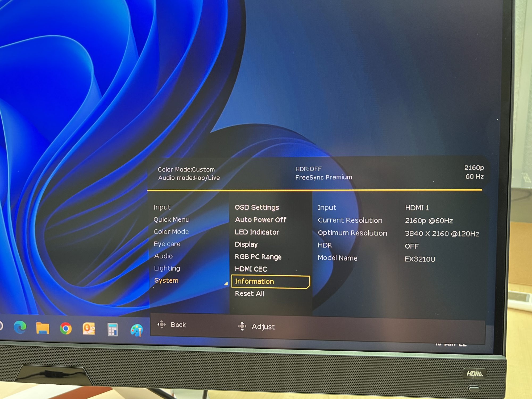Select HDMI CEC setting
Viewport: 532px width, 399px height.
(x=251, y=269)
